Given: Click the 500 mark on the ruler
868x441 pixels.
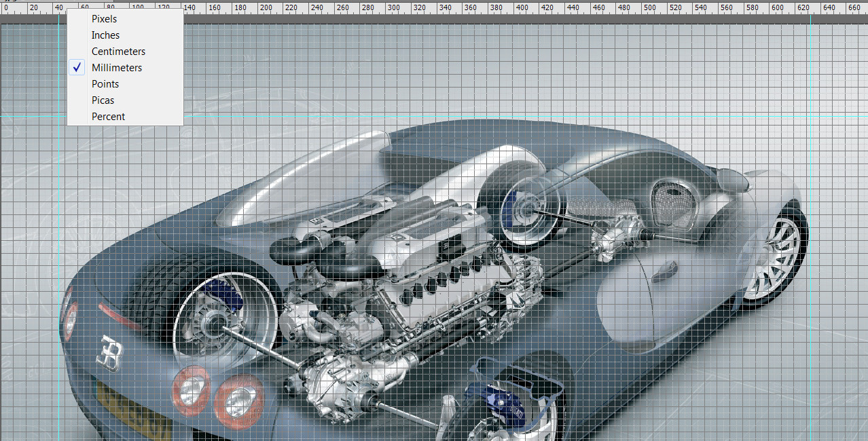Looking at the screenshot, I should coord(650,7).
